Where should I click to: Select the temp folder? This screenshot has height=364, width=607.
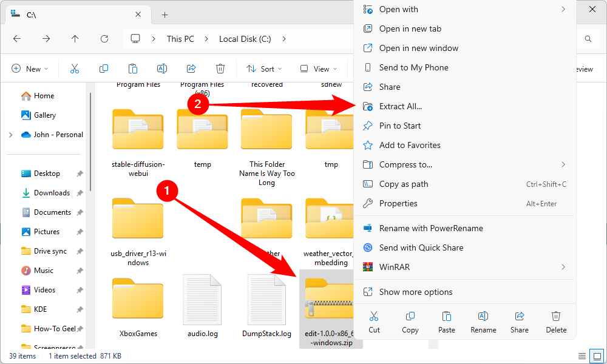(x=202, y=138)
